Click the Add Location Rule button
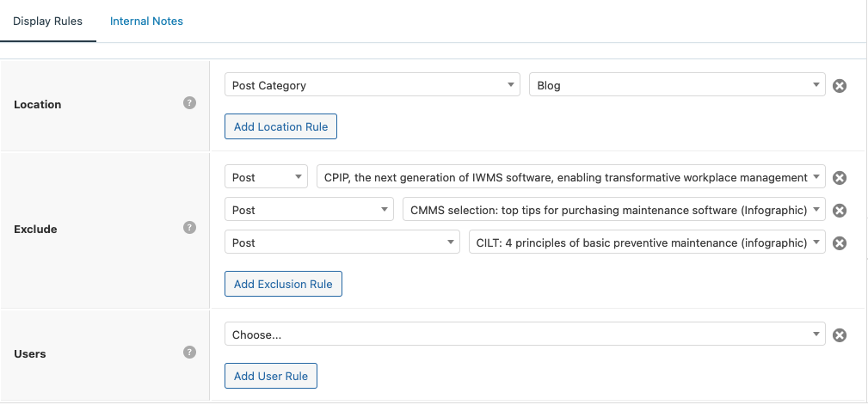Screen dimensions: 868x405 point(280,126)
